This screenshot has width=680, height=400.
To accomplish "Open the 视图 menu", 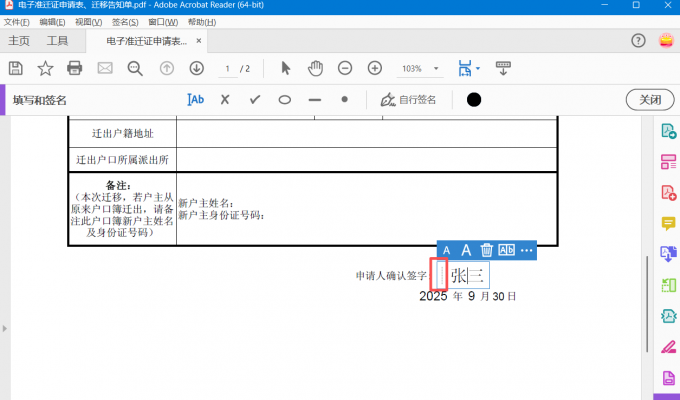I will (88, 22).
